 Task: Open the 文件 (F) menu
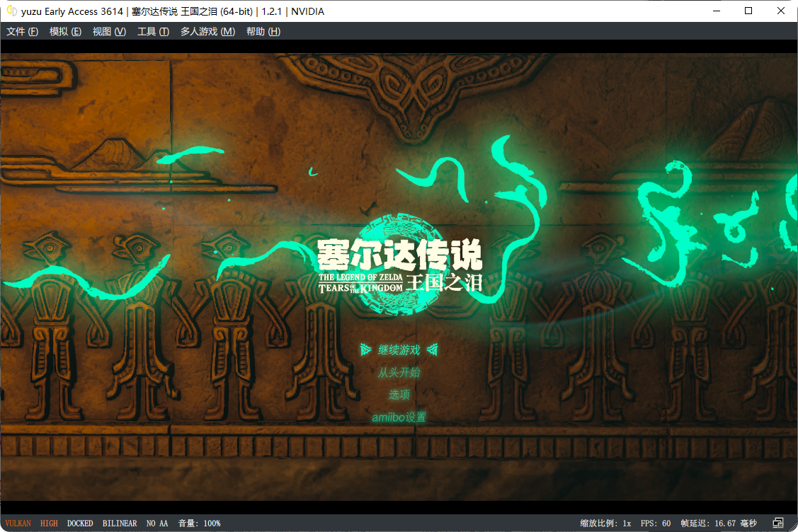23,32
